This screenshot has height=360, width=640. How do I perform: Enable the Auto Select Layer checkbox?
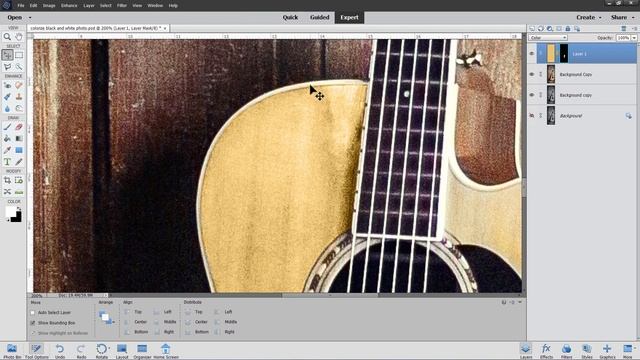click(33, 313)
